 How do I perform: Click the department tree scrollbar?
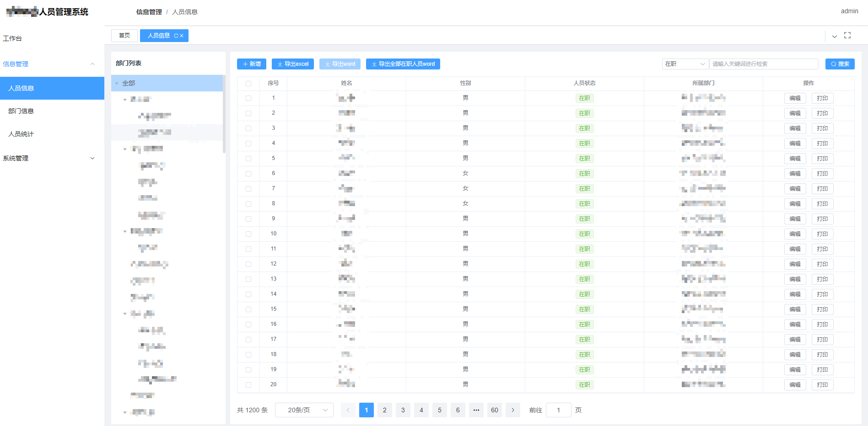tap(224, 114)
